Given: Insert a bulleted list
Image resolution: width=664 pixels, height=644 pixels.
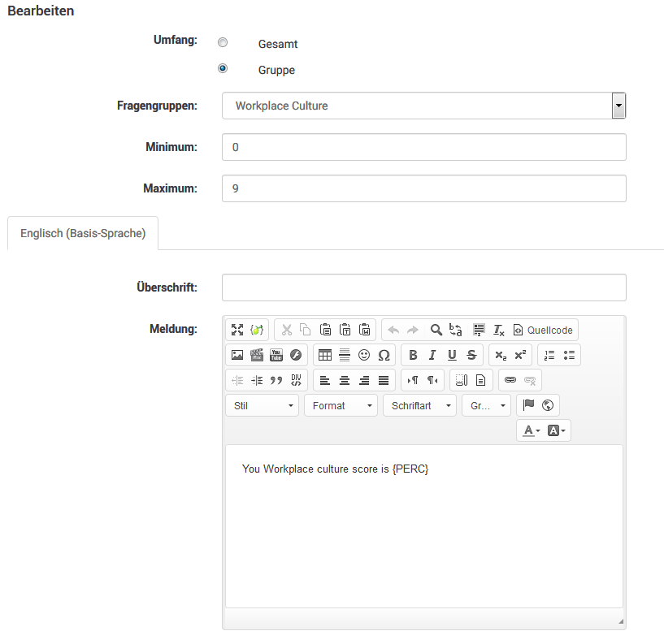Looking at the screenshot, I should [x=569, y=355].
